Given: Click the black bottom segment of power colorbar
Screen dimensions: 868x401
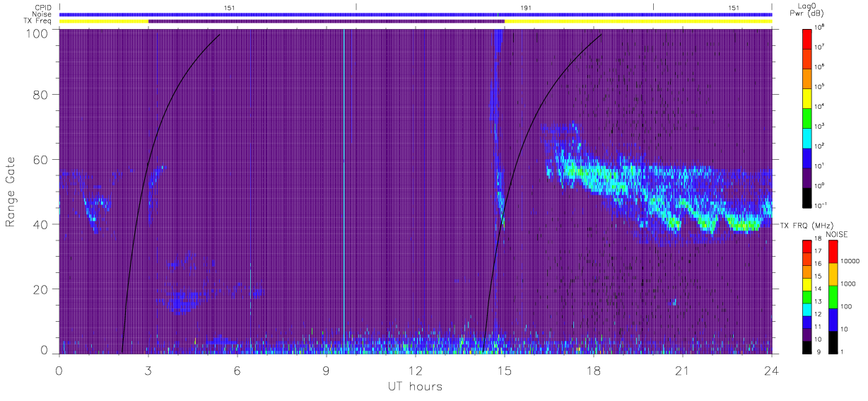Looking at the screenshot, I should tap(807, 197).
